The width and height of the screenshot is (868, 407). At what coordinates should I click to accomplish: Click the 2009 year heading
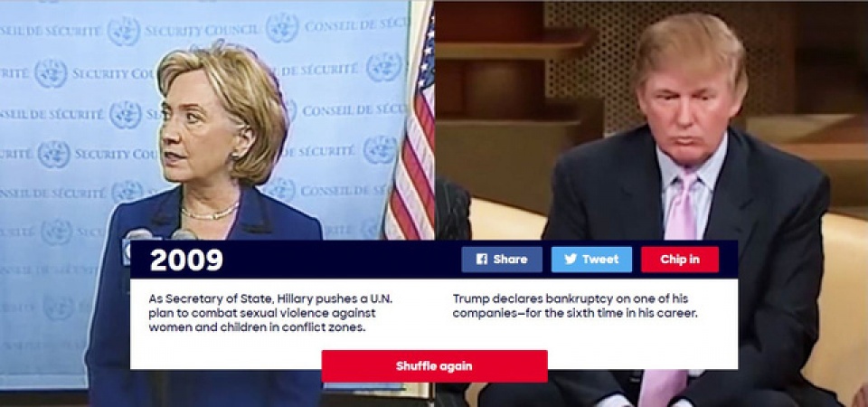coord(186,260)
